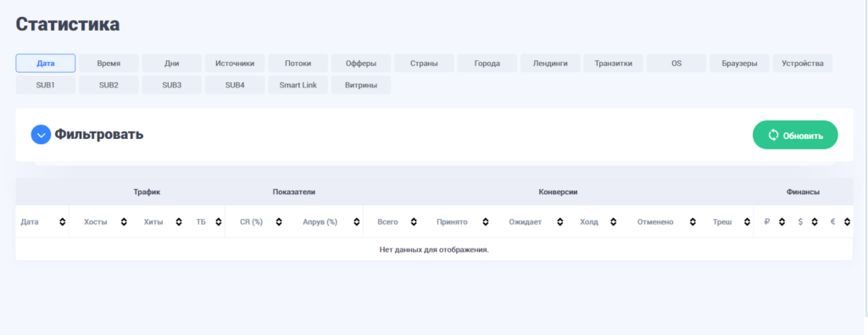Switch to the SUB3 tab
This screenshot has width=868, height=335.
171,86
